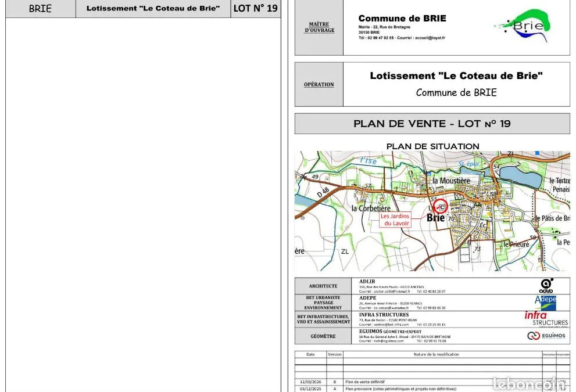The height and width of the screenshot is (392, 576).
Task: Click the Plan de vente définitif revision row
Action: click(432, 382)
